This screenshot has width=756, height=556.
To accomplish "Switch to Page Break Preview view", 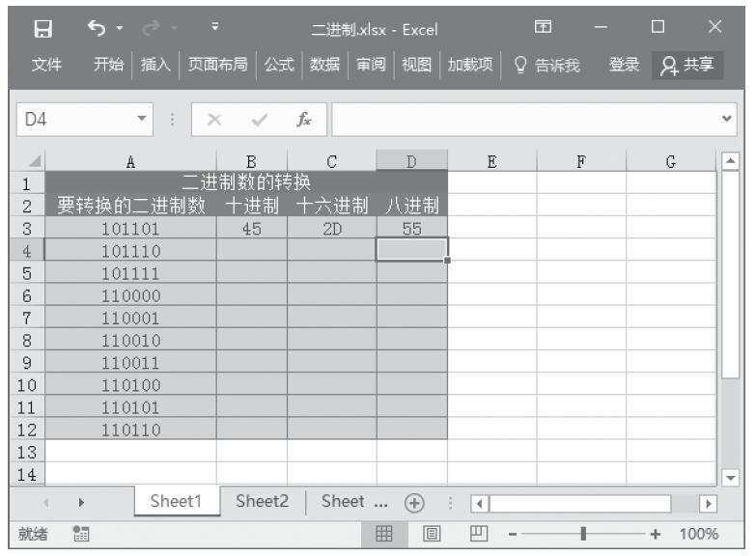I will click(477, 534).
